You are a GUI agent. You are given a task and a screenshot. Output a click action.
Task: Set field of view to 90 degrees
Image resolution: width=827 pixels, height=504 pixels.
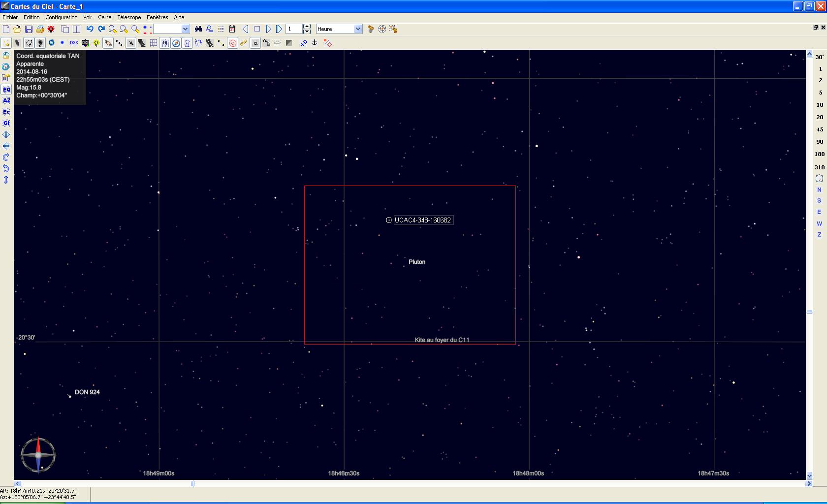coord(820,142)
